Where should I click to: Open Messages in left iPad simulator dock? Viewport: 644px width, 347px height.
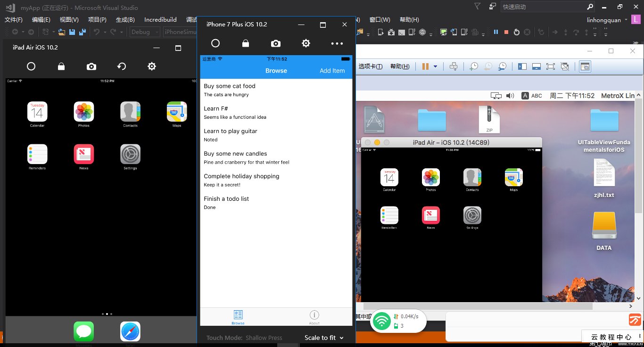coord(84,331)
